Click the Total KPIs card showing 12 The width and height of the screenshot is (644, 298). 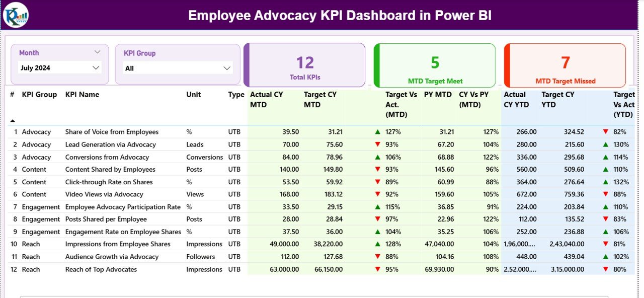(x=304, y=64)
